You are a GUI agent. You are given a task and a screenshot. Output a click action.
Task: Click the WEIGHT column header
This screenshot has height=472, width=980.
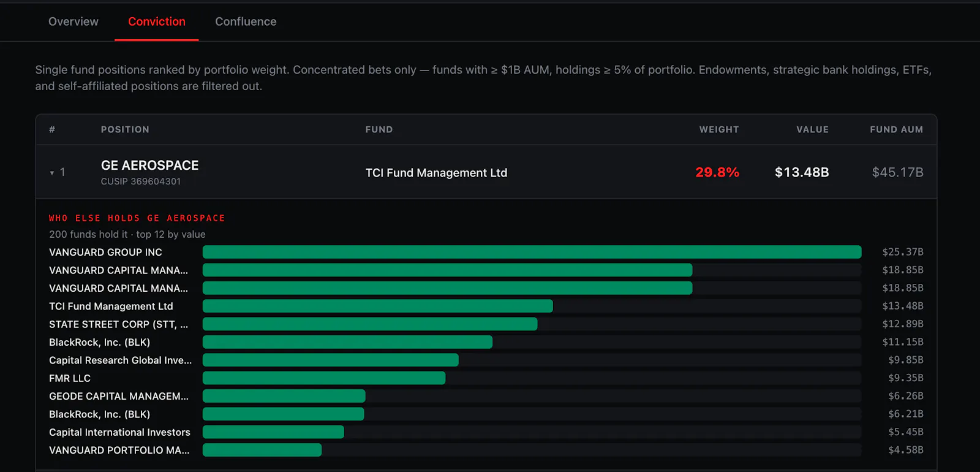pyautogui.click(x=719, y=129)
